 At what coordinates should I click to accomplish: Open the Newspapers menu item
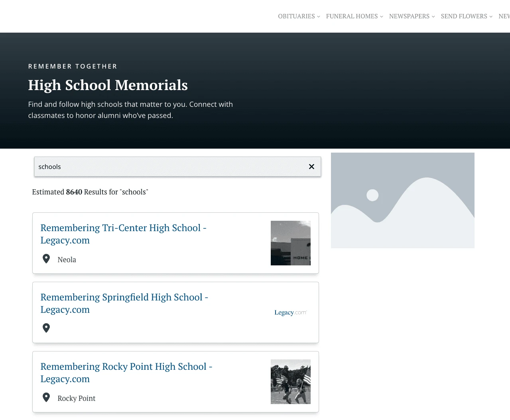coord(409,16)
